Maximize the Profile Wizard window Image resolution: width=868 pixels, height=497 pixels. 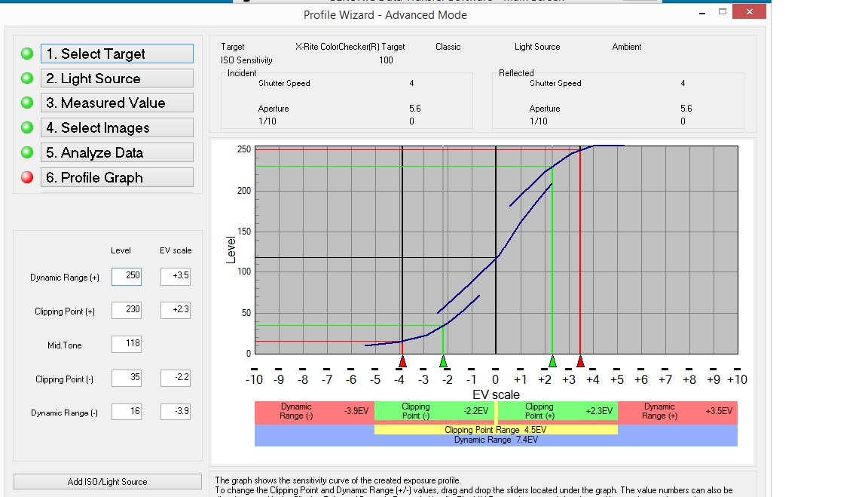click(723, 11)
